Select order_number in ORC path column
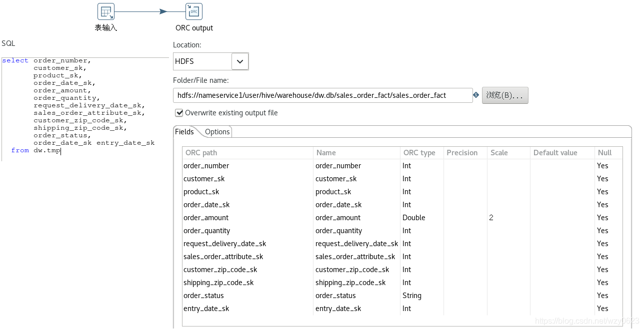Viewport: 644px width, 330px height. point(206,166)
